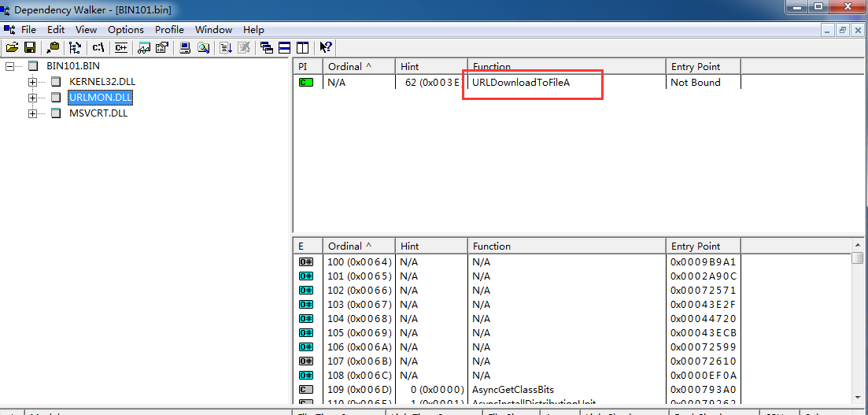Click the external viewer glasses icon
Viewport: 868px width, 415px height.
pos(145,48)
